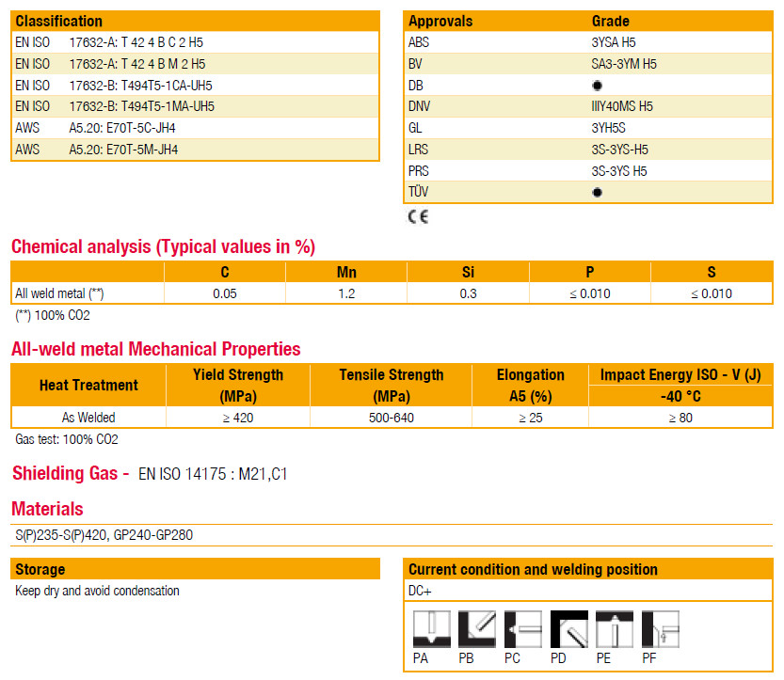The image size is (784, 680).
Task: Select the PD welding position icon
Action: [x=568, y=629]
